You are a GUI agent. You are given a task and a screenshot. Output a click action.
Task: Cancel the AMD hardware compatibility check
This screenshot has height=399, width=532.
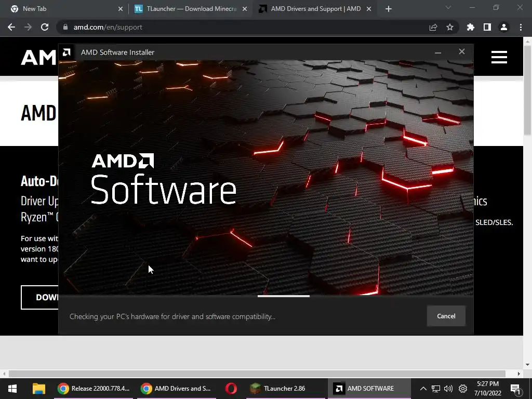click(x=446, y=316)
